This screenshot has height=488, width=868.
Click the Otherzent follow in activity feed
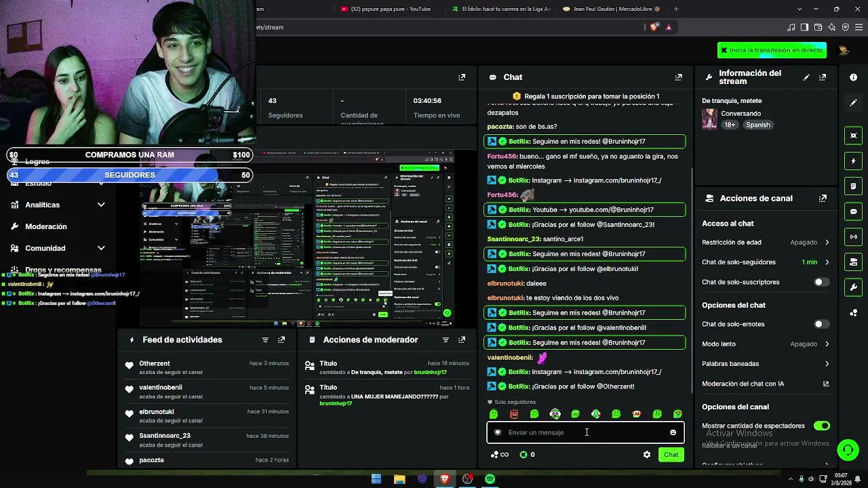click(208, 368)
